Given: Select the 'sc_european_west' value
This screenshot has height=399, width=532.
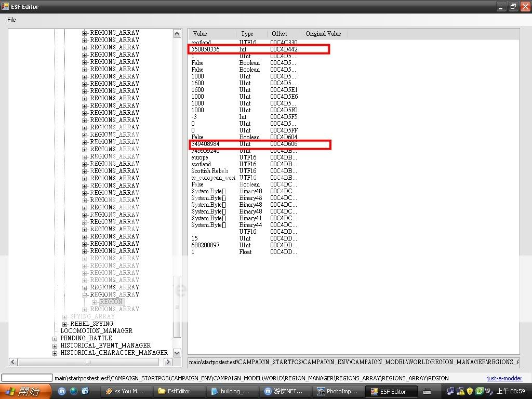Looking at the screenshot, I should pos(213,178).
